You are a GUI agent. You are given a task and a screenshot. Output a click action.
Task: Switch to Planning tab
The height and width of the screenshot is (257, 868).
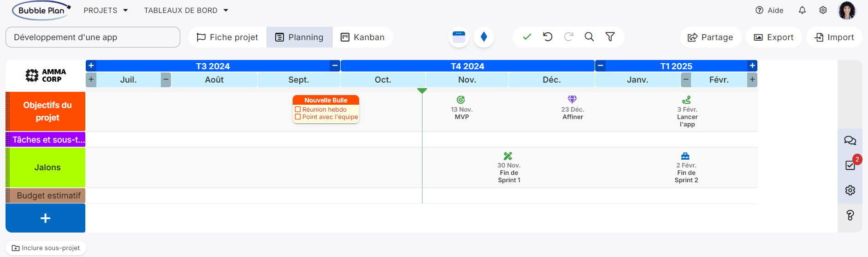(299, 37)
